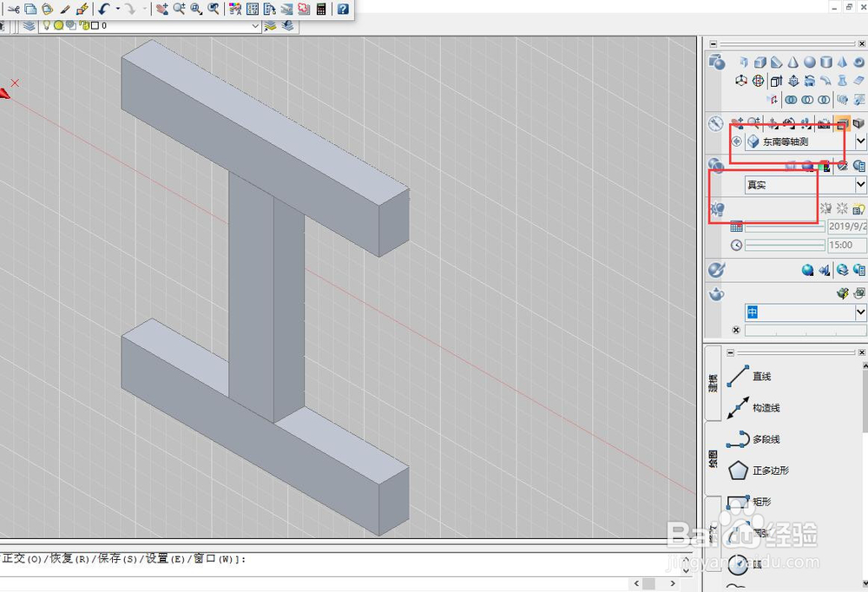Expand the Undo history dropdown arrow
868x592 pixels.
coord(118,9)
